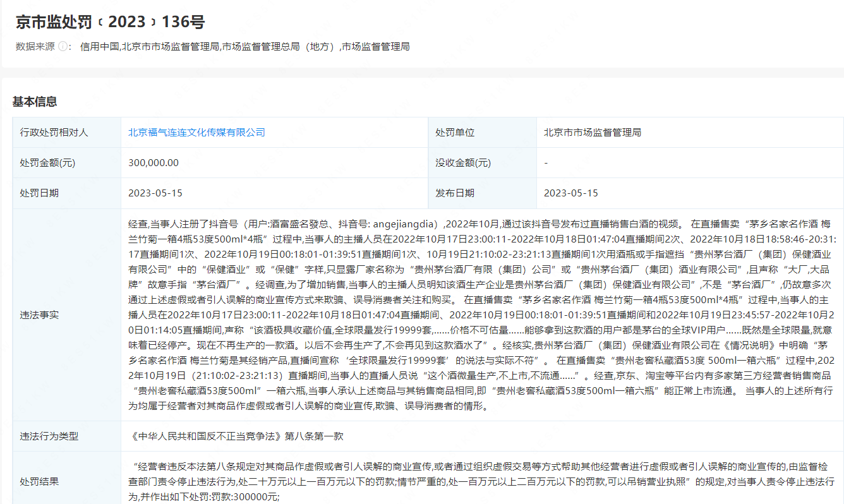844x504 pixels.
Task: Click the title 京市监处罚〔2023〕136号
Action: click(110, 22)
